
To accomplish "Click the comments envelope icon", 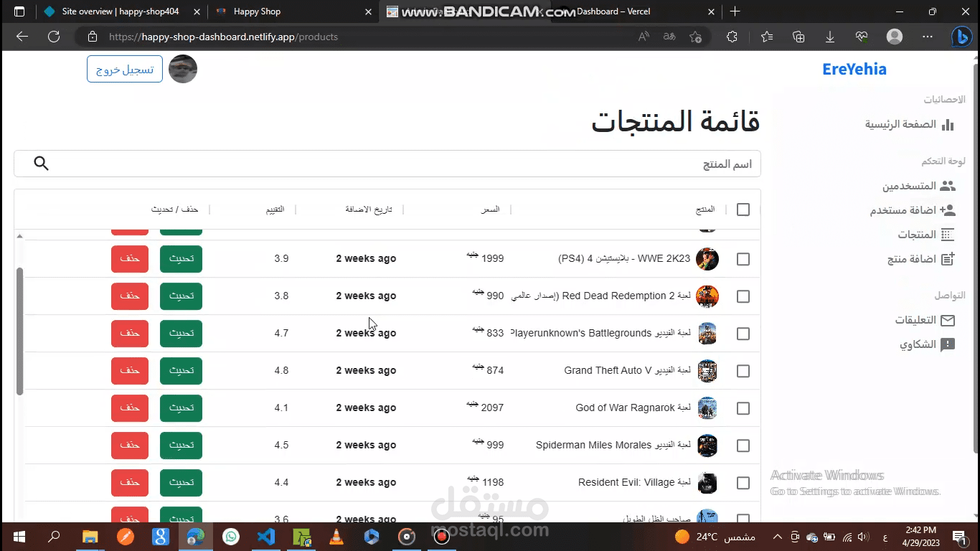I will [948, 320].
